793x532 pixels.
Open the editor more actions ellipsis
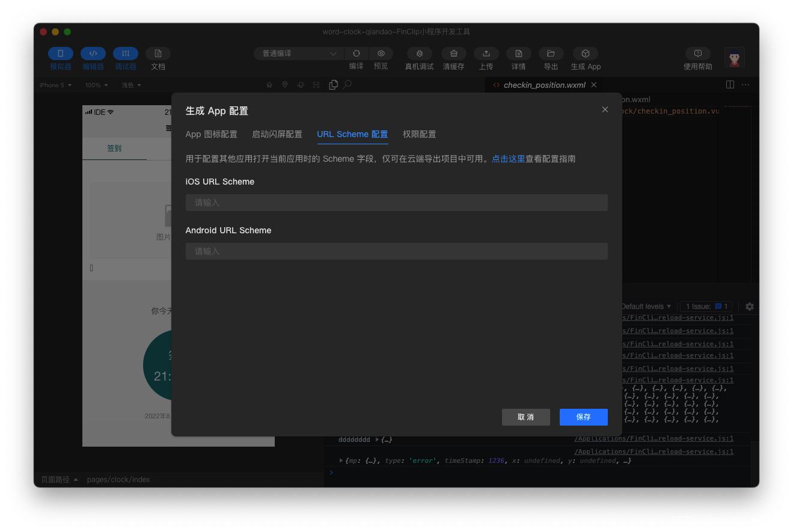pos(746,85)
